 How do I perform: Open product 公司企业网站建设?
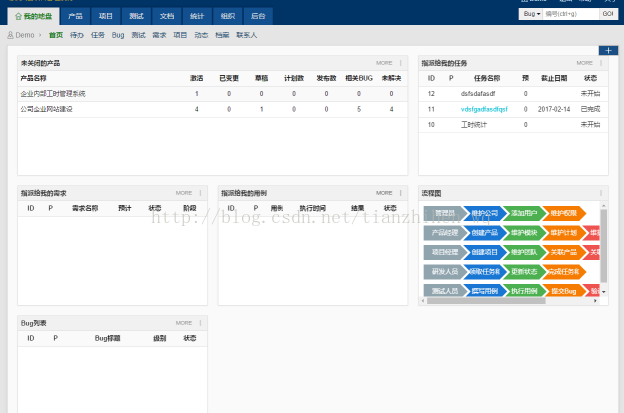pyautogui.click(x=47, y=109)
